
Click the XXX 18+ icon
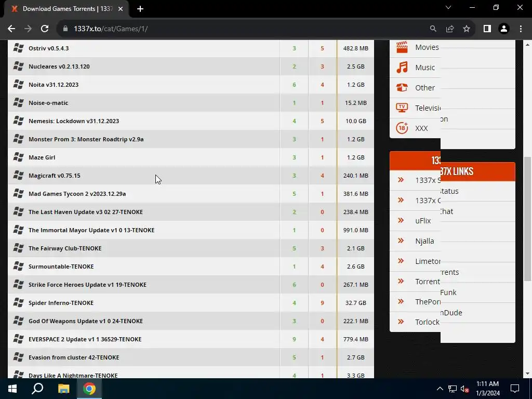pyautogui.click(x=402, y=128)
